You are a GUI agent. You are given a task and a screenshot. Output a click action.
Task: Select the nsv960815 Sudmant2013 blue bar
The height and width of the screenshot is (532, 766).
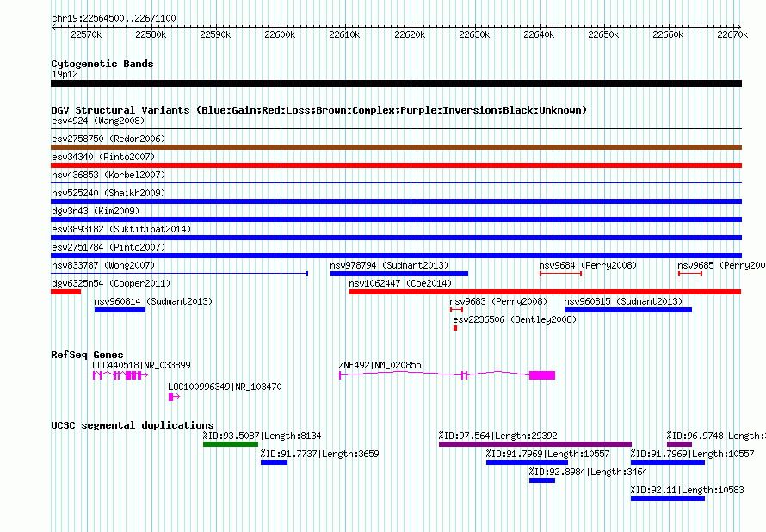point(628,310)
